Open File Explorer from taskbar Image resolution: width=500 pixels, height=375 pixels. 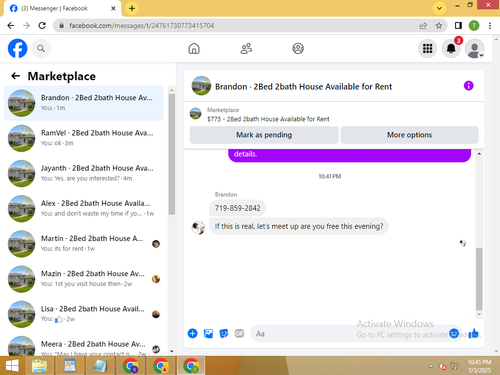(39, 366)
